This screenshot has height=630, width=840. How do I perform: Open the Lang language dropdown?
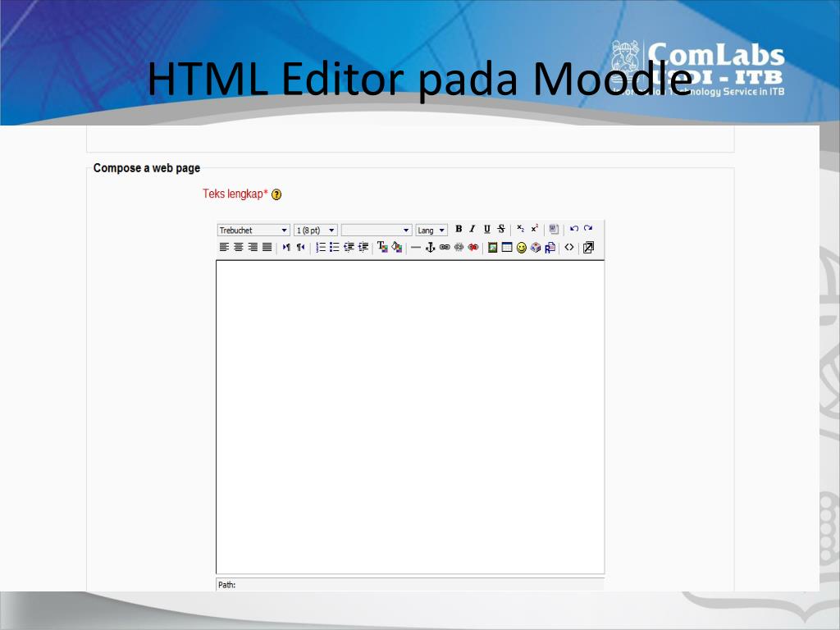(431, 230)
